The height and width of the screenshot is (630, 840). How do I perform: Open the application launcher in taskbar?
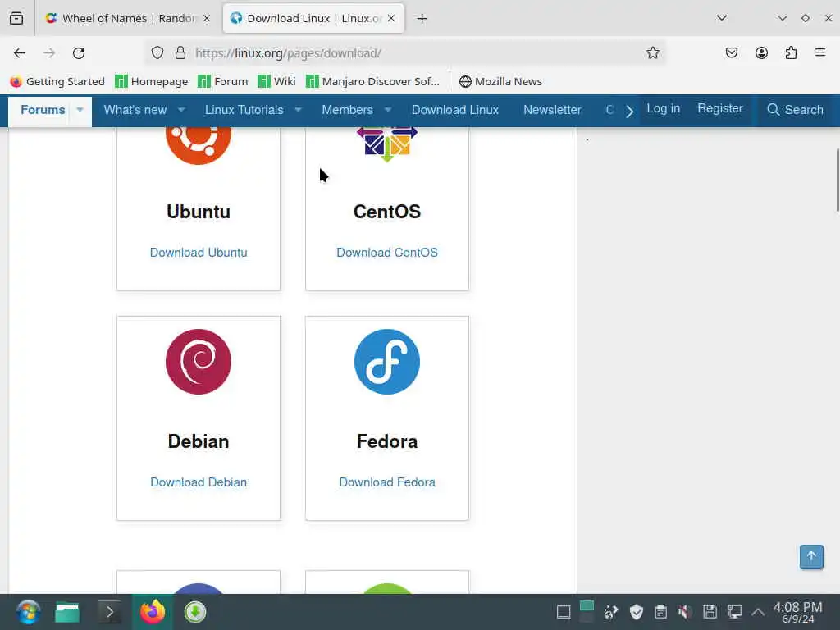pos(28,612)
